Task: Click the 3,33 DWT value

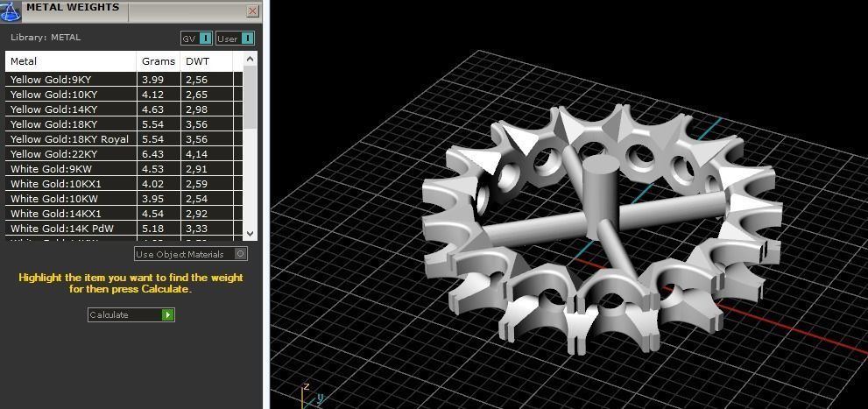Action: coord(196,229)
